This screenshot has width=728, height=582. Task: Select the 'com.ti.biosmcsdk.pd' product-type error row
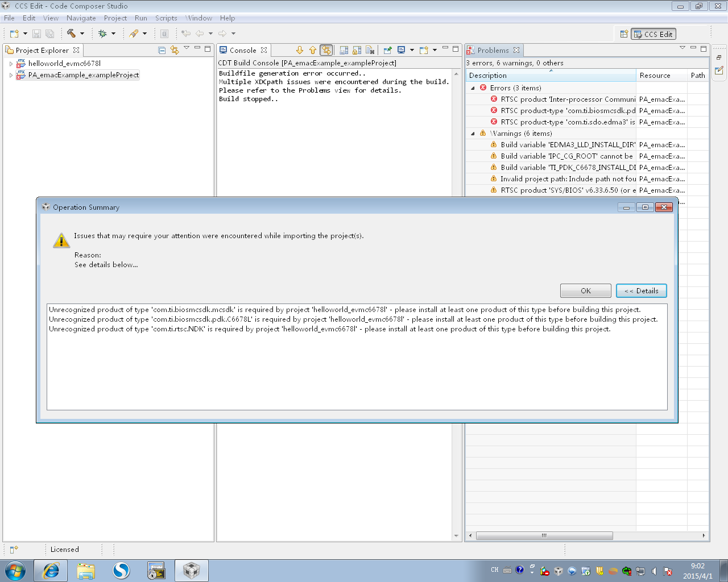point(588,111)
